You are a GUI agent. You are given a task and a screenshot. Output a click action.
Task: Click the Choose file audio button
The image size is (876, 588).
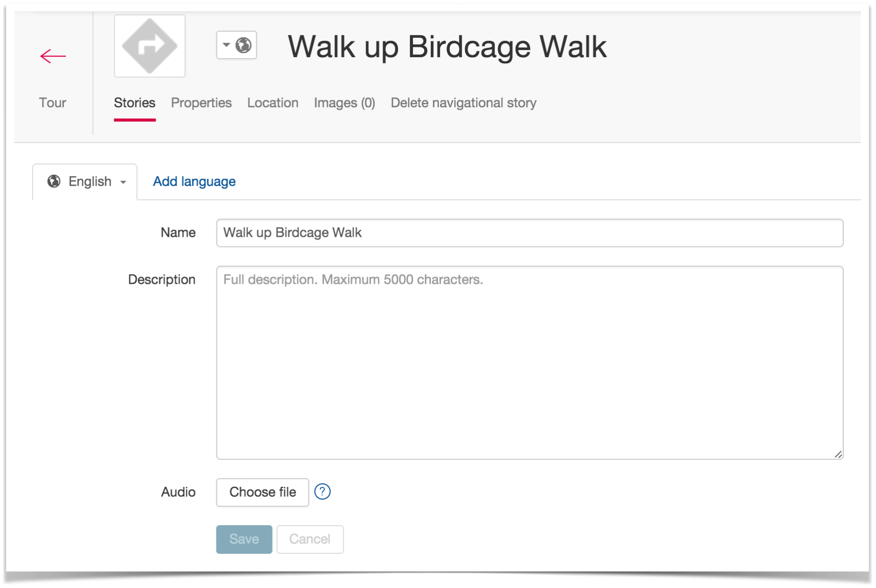(x=263, y=492)
